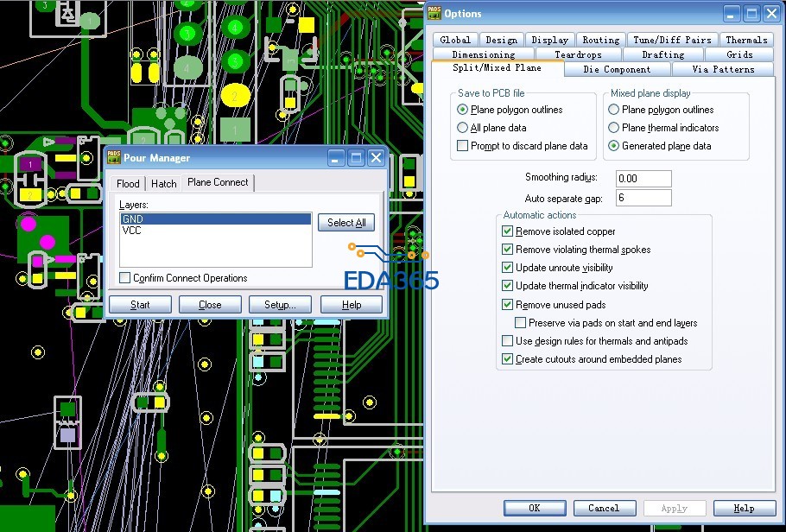The height and width of the screenshot is (532, 786).
Task: Select the VCC layer in the list
Action: [132, 231]
